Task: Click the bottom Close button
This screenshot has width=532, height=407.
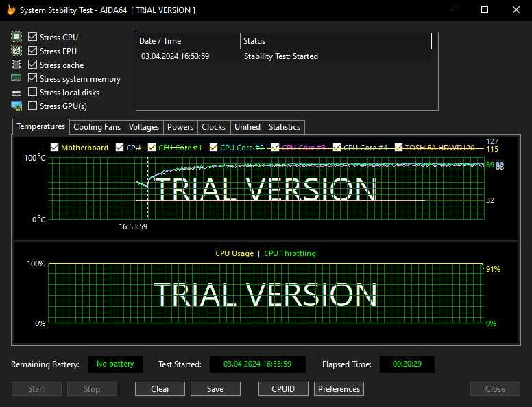Action: (x=496, y=388)
